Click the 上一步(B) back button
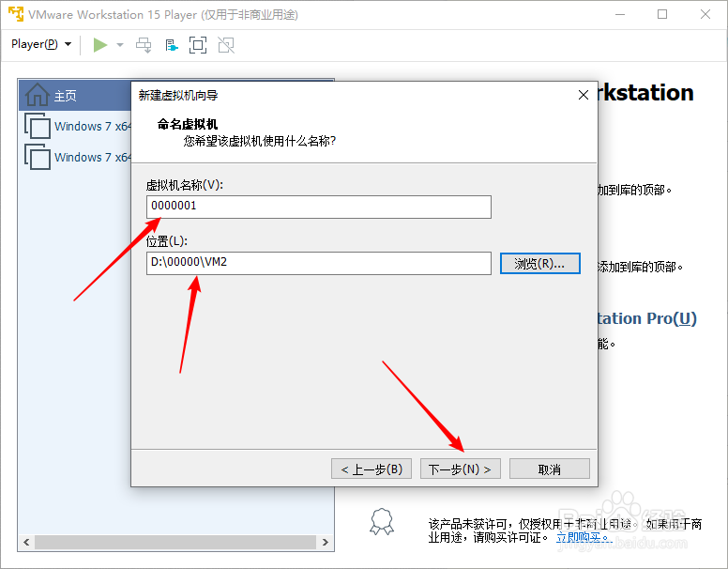Image resolution: width=728 pixels, height=569 pixels. point(372,469)
